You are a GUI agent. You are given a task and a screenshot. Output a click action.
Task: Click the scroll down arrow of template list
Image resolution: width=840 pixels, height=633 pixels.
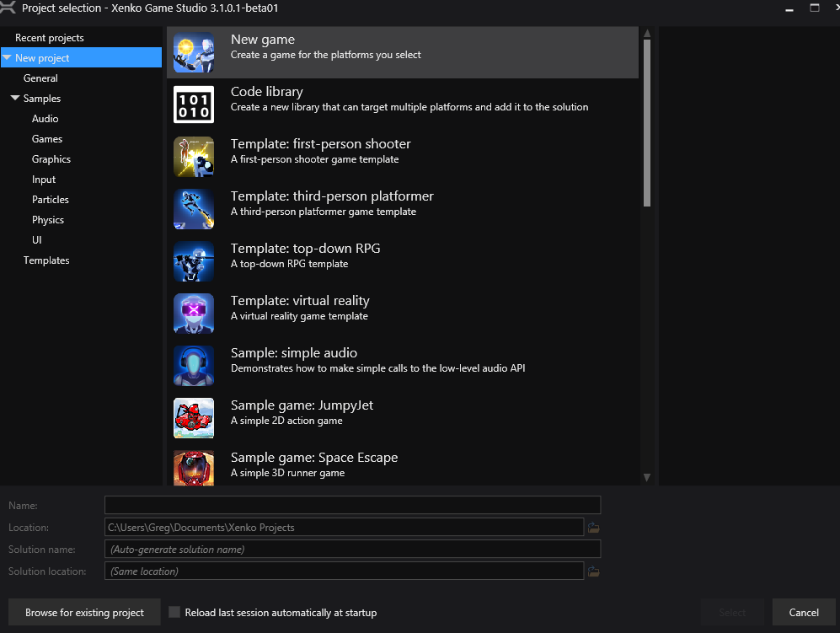647,477
